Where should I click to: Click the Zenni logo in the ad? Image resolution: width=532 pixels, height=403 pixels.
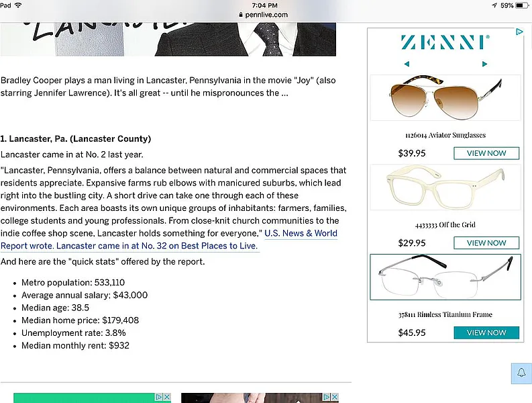pos(445,43)
